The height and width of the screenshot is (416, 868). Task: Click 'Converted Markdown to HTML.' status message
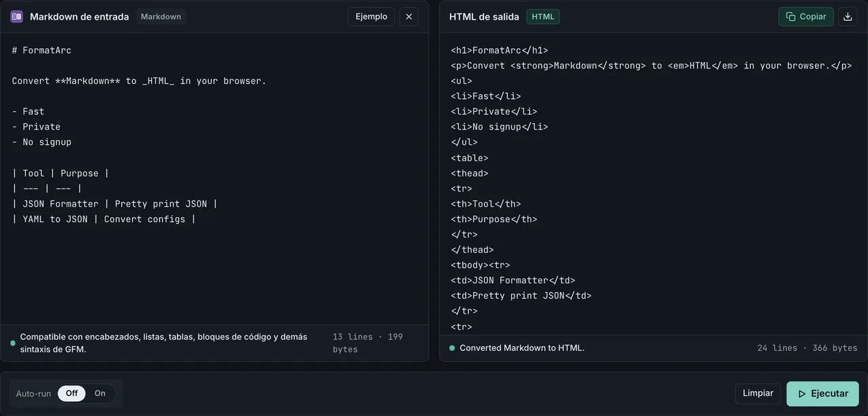[x=522, y=348]
